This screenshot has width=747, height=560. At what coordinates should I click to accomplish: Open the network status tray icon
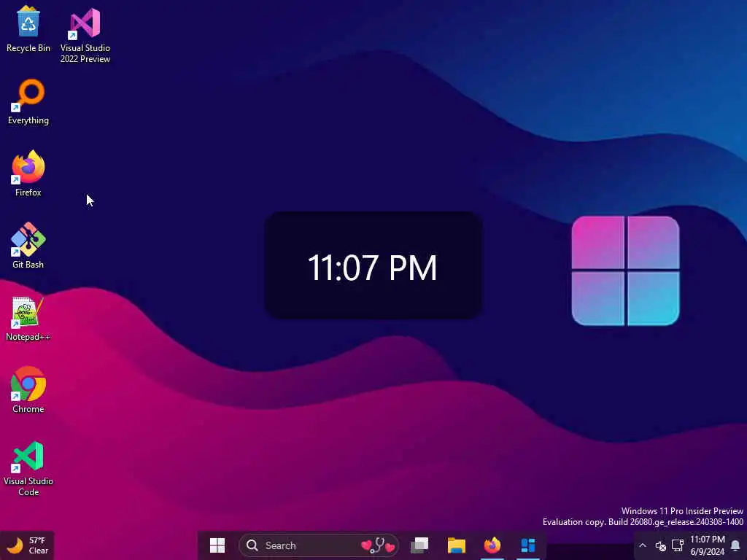[x=678, y=545]
